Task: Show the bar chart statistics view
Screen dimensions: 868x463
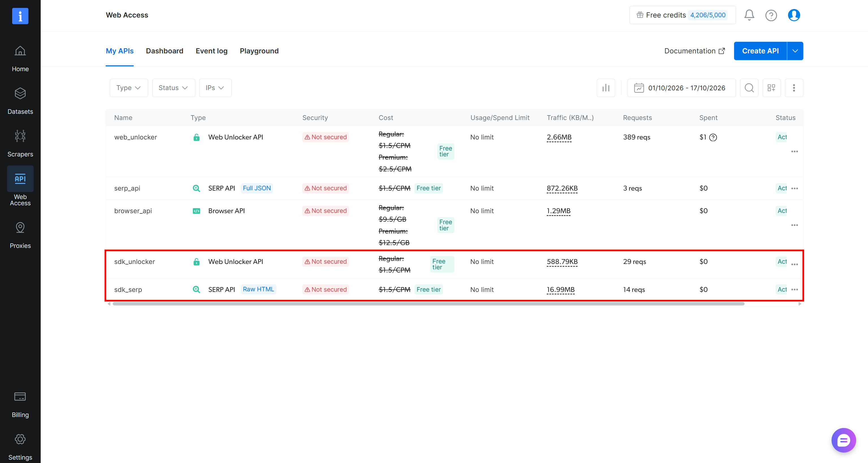Action: [606, 88]
